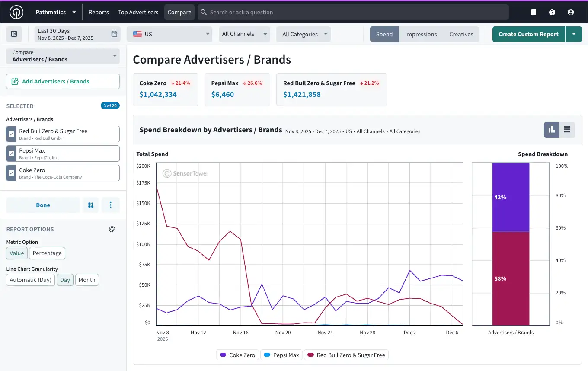Select Percentage metric option

47,253
